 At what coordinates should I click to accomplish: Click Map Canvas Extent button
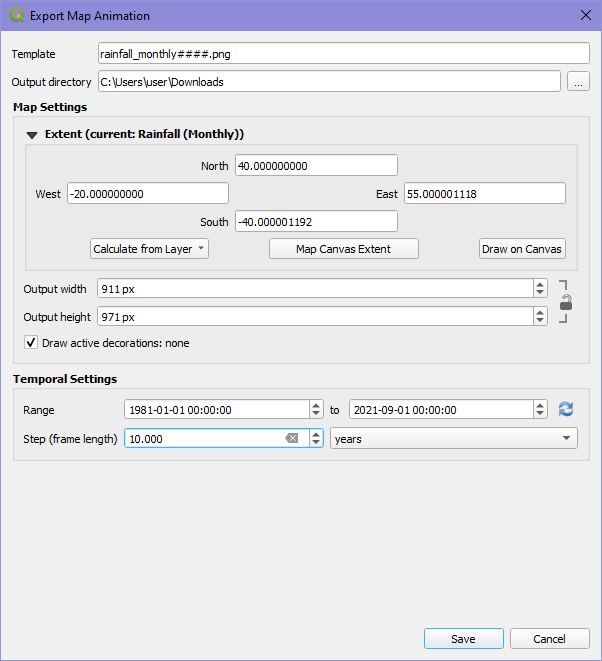[x=344, y=249]
